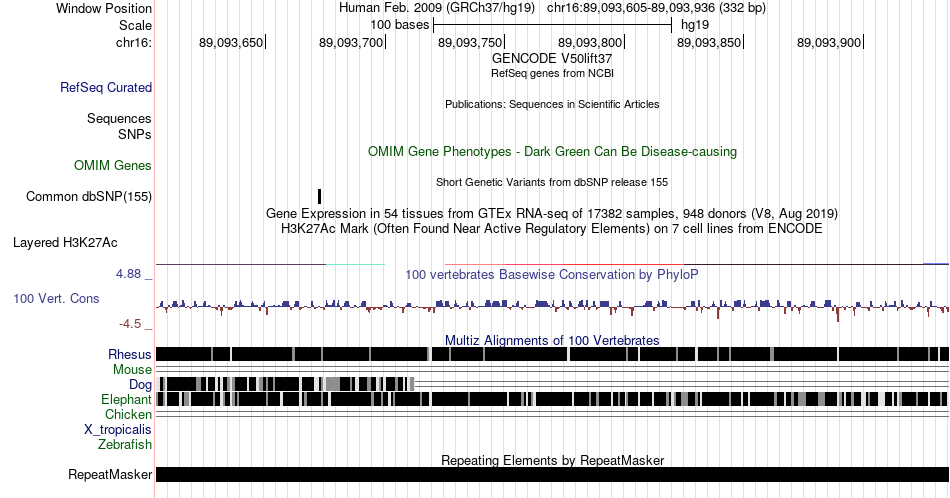
Task: Click the Window Position label
Action: (104, 8)
